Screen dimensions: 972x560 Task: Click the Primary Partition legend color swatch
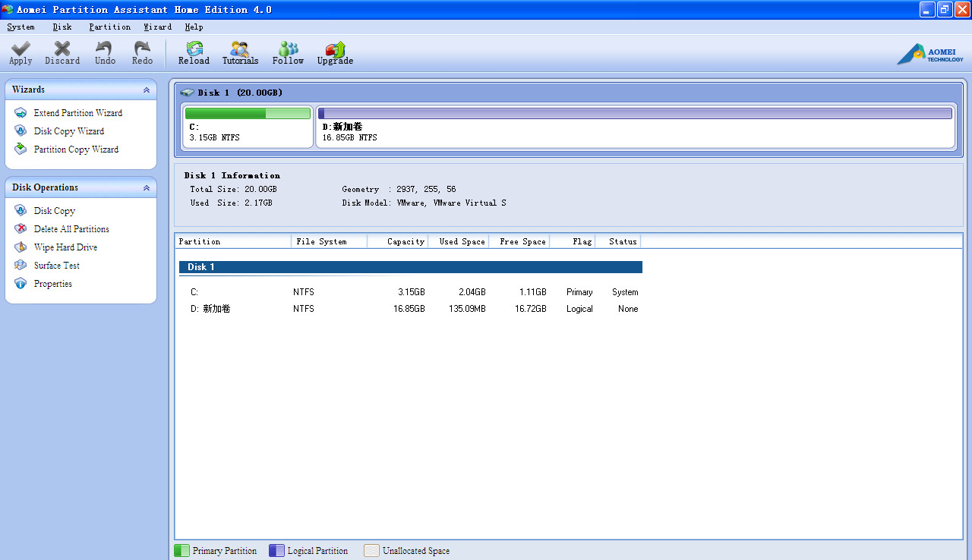click(x=181, y=550)
